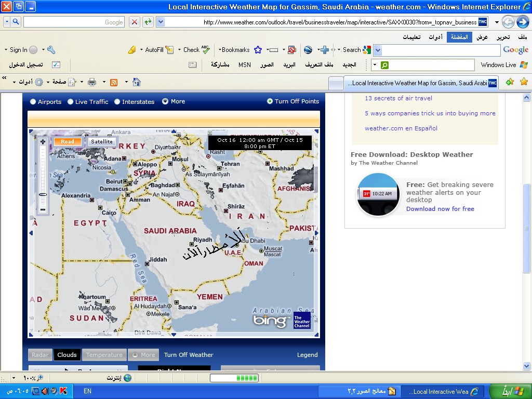The height and width of the screenshot is (399, 532).
Task: Open the ملف menu
Action: coord(523,37)
